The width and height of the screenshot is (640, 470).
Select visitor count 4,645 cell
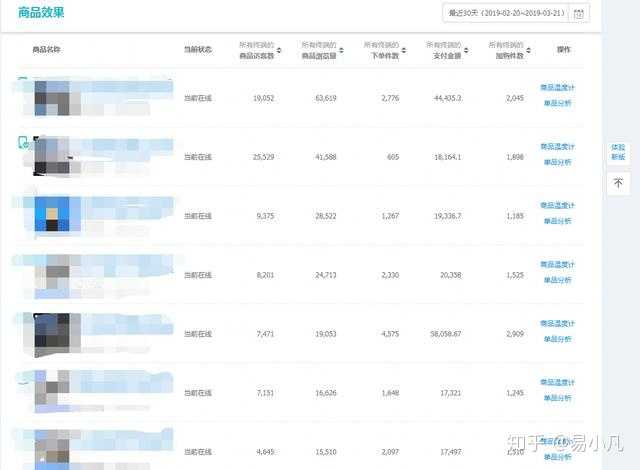[x=265, y=452]
